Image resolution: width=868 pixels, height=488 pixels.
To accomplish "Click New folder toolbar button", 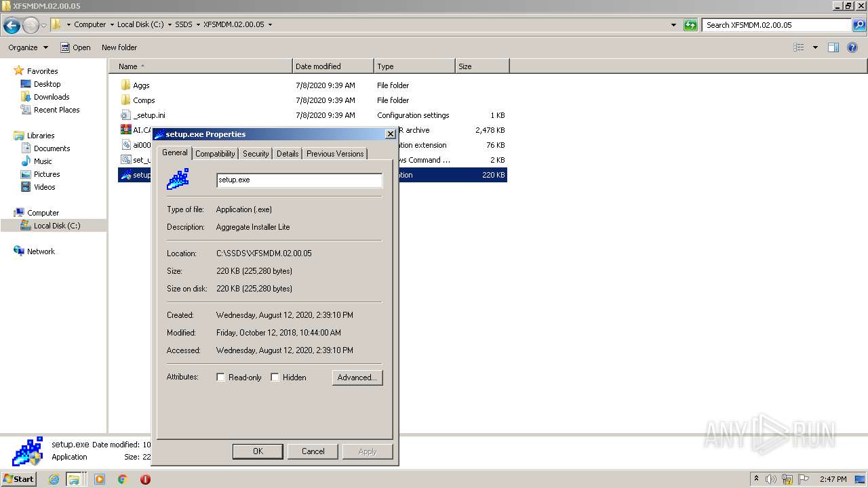I will click(x=119, y=47).
